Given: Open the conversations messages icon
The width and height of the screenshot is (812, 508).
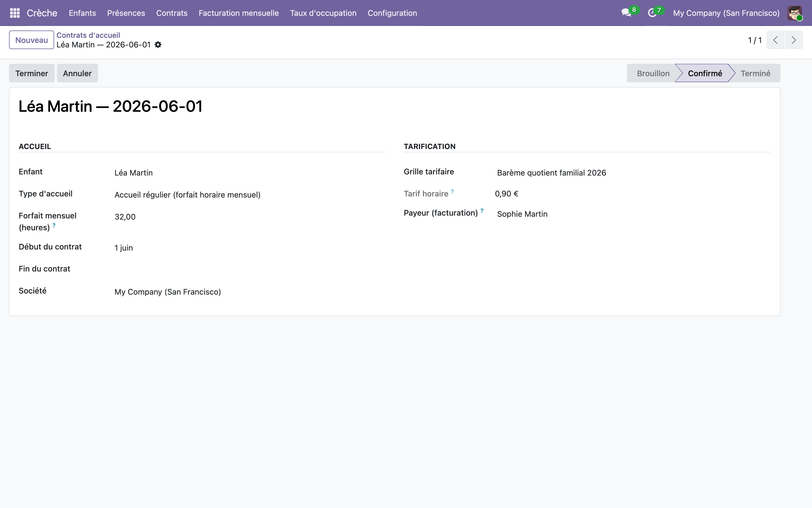Looking at the screenshot, I should (x=626, y=13).
